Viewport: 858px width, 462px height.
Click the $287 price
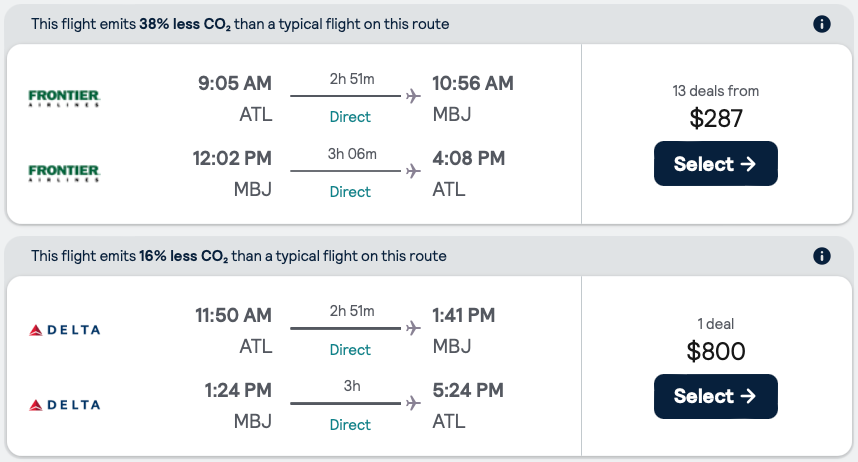pyautogui.click(x=716, y=119)
